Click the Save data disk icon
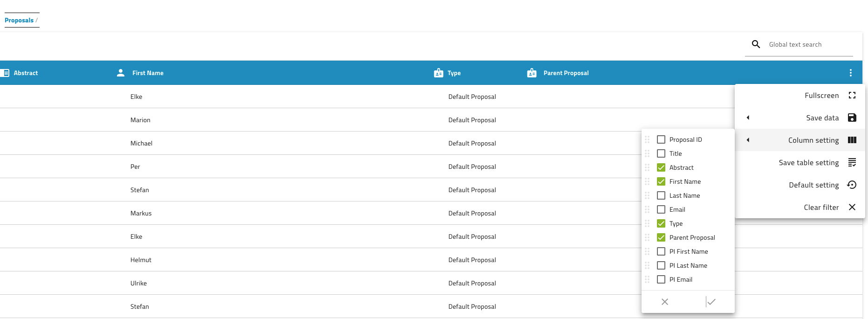Image resolution: width=868 pixels, height=319 pixels. [x=852, y=118]
